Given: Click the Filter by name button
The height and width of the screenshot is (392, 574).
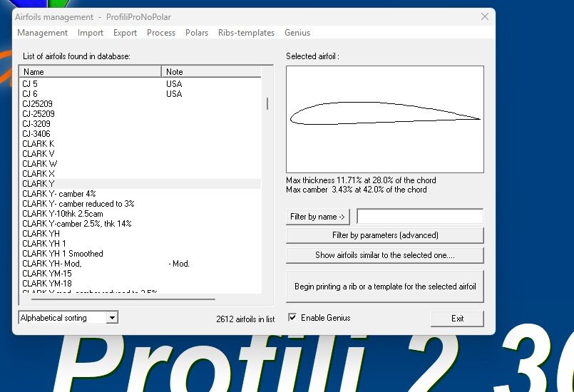Looking at the screenshot, I should [x=318, y=217].
